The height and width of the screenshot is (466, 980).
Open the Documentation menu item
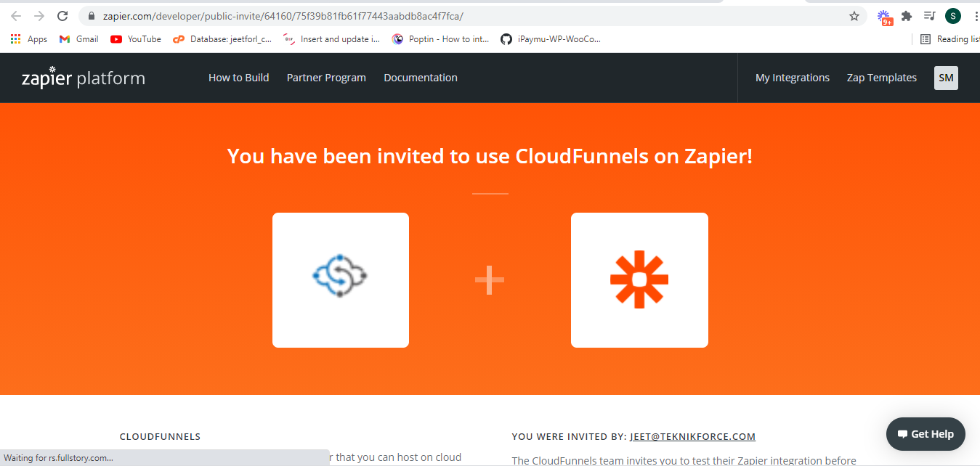(x=421, y=78)
